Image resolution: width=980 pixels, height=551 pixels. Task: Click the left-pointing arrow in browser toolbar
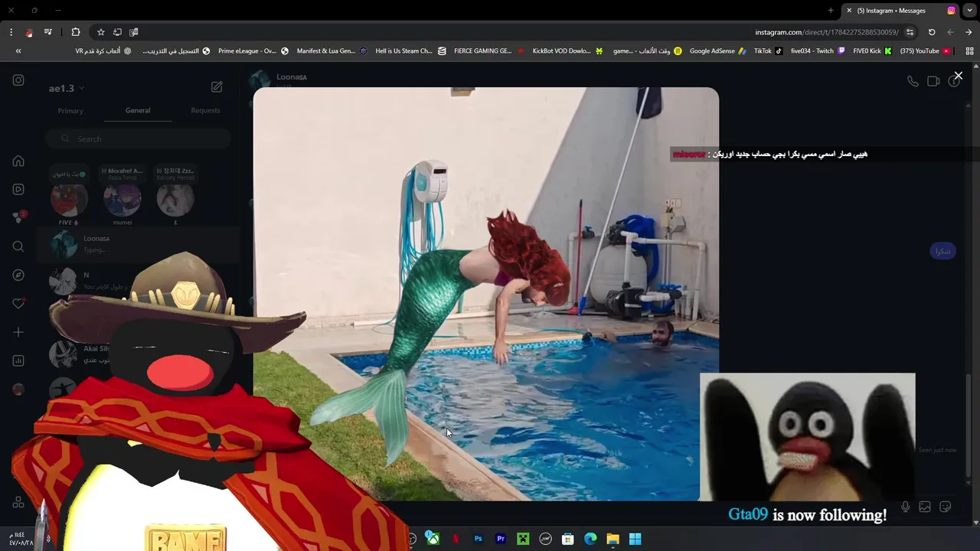[x=950, y=32]
